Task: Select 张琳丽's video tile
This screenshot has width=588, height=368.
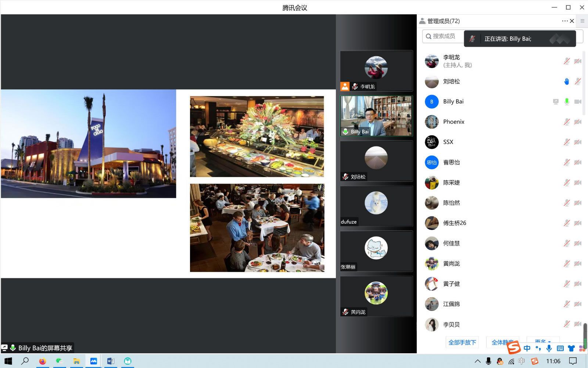Action: point(376,251)
